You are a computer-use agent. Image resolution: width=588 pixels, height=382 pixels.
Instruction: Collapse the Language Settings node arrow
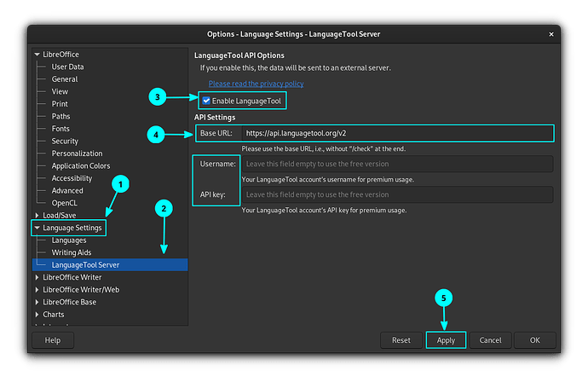click(x=37, y=228)
